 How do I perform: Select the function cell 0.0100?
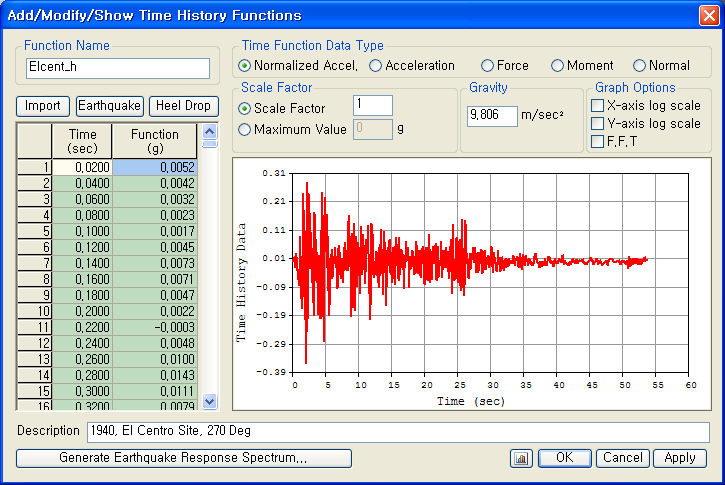(155, 359)
